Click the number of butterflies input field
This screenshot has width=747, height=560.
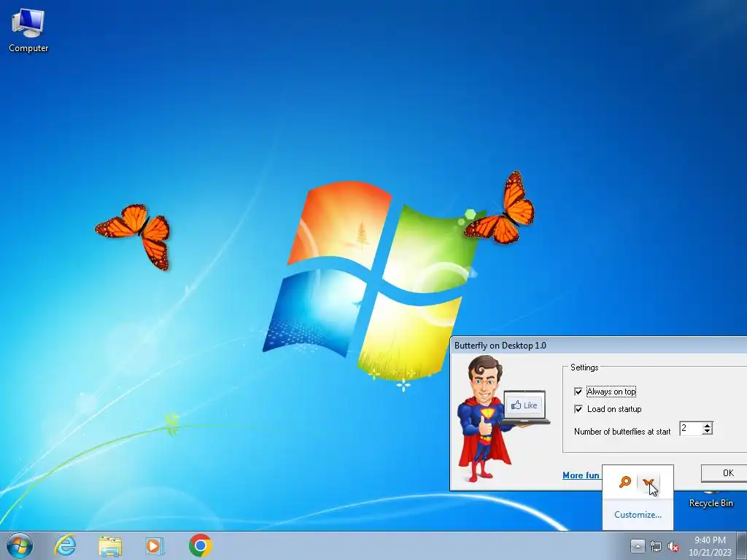tap(690, 428)
